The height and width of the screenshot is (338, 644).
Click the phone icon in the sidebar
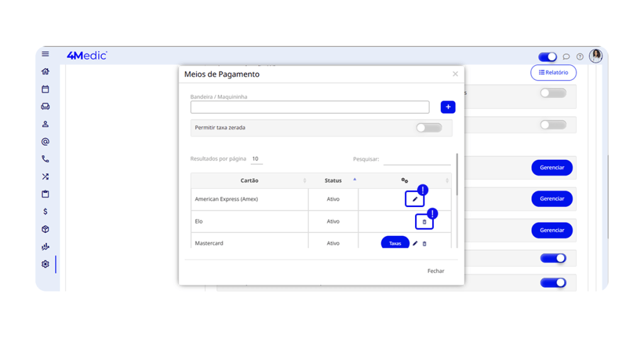click(45, 159)
